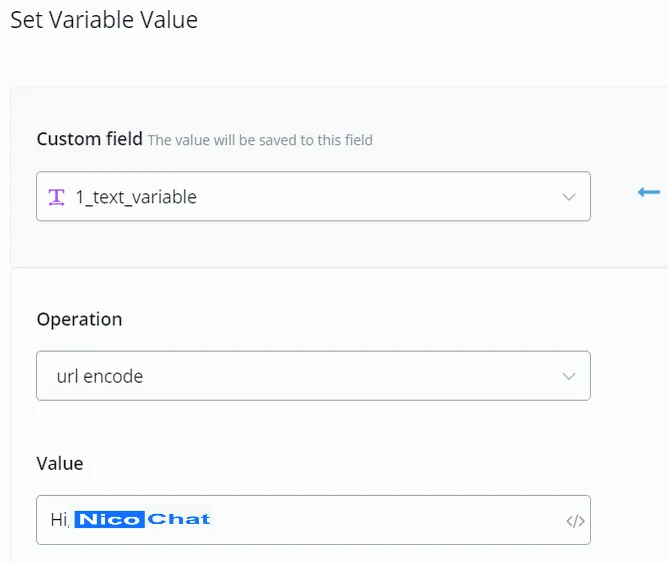
Task: Click the purple text-type icon beside 1_text_variable
Action: point(56,197)
